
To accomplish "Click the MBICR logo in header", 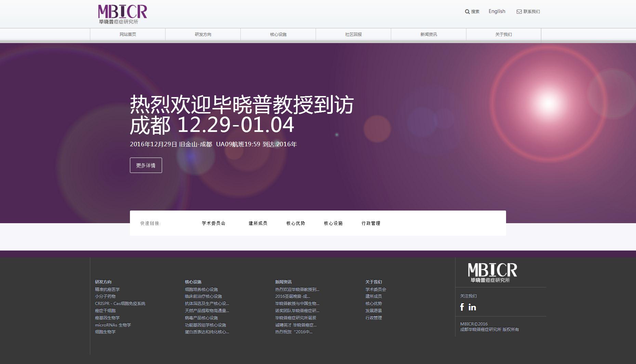I will 122,14.
